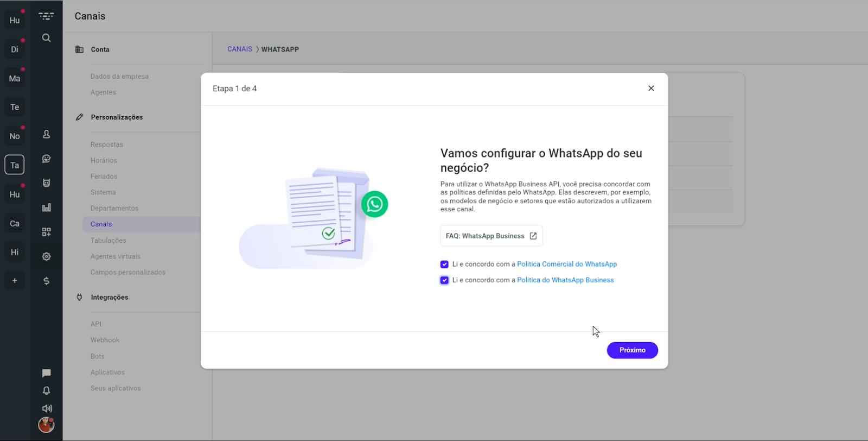Open the Politica do WhatsApp Business link
This screenshot has height=441, width=868.
[565, 280]
